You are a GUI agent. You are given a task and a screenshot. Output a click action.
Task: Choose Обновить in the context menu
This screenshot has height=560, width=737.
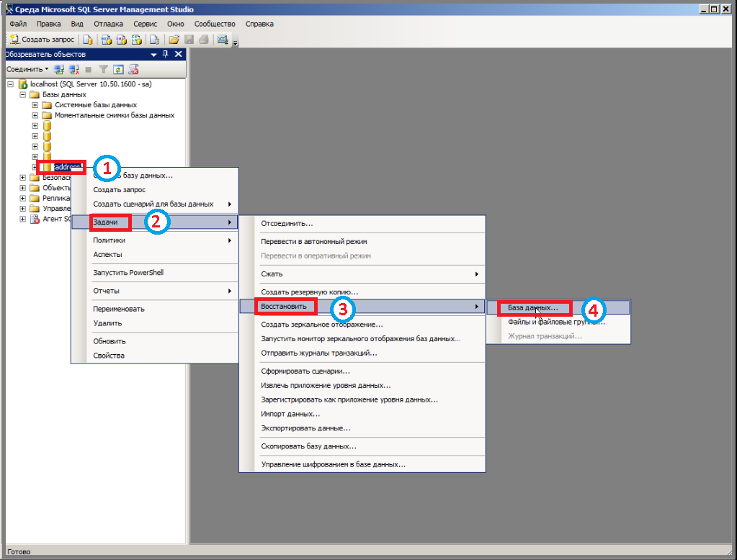155,341
